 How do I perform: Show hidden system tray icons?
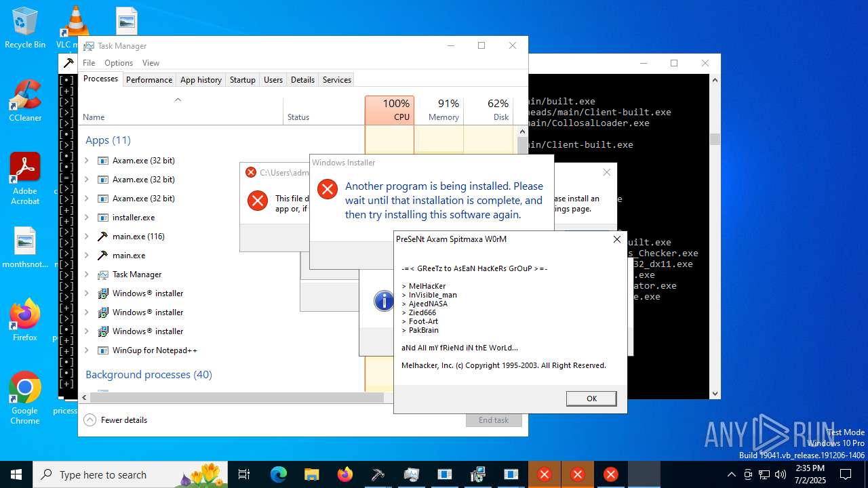pyautogui.click(x=731, y=474)
